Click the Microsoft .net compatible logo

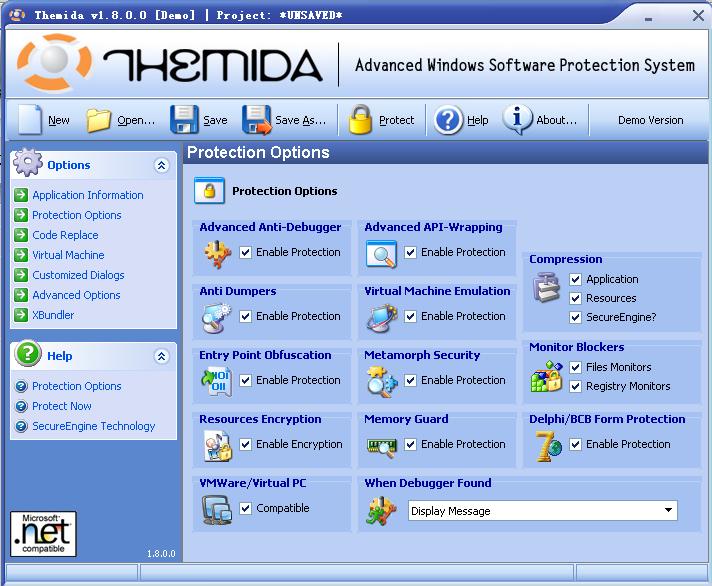point(43,534)
